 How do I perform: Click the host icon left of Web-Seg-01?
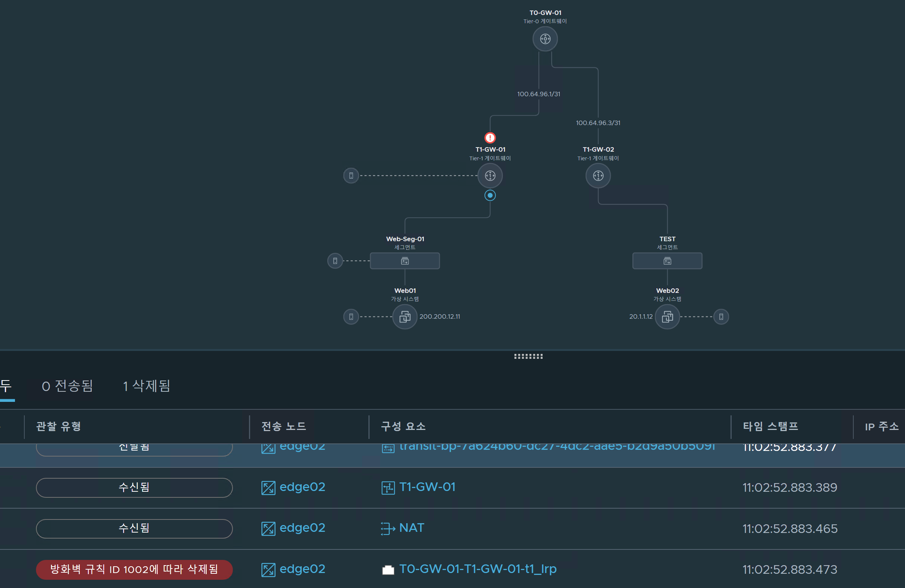point(335,261)
